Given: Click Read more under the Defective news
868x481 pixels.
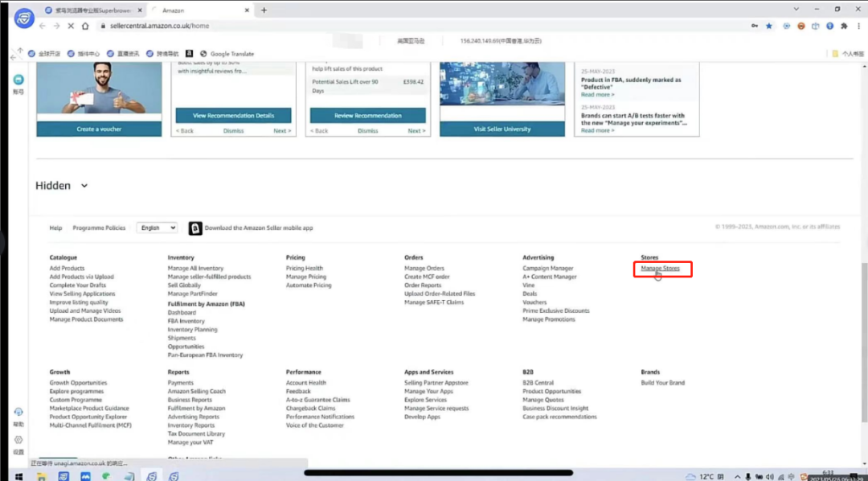Looking at the screenshot, I should point(598,95).
